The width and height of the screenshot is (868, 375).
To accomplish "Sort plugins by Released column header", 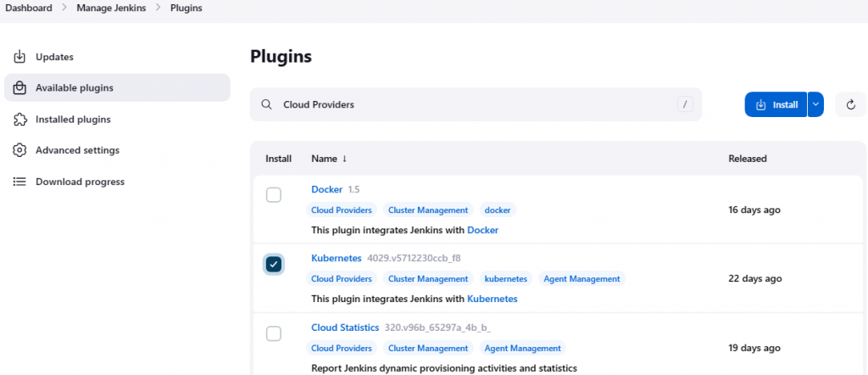I will 747,159.
